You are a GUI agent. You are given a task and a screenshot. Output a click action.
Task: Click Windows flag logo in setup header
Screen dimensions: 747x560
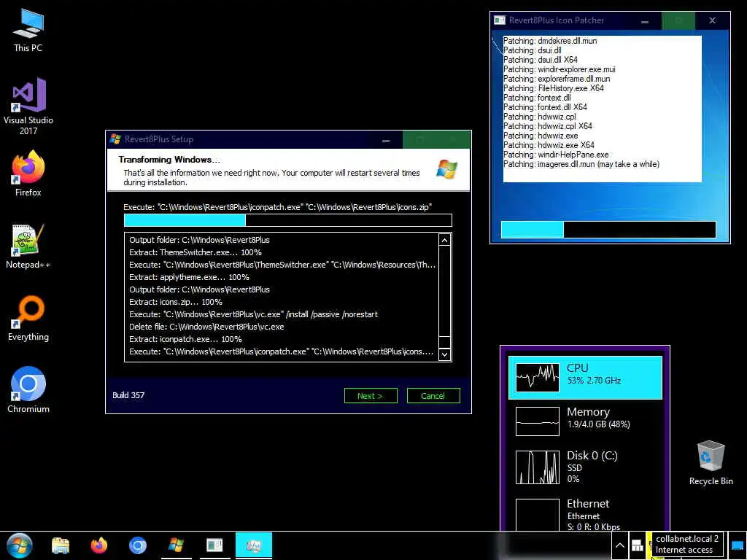coord(447,169)
